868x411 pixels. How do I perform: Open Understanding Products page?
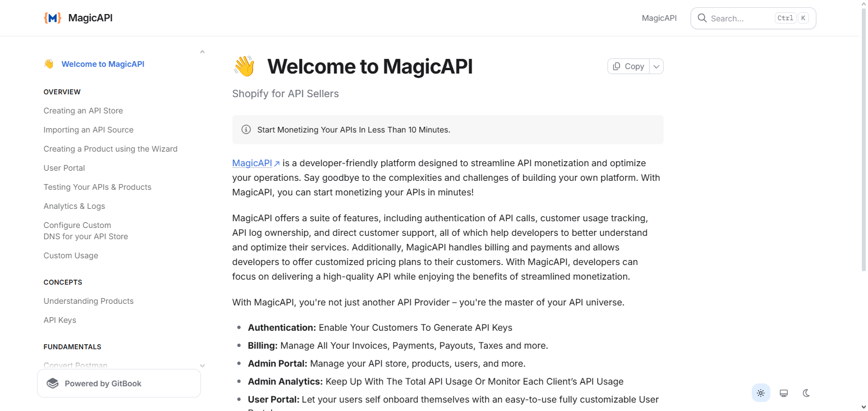point(89,301)
